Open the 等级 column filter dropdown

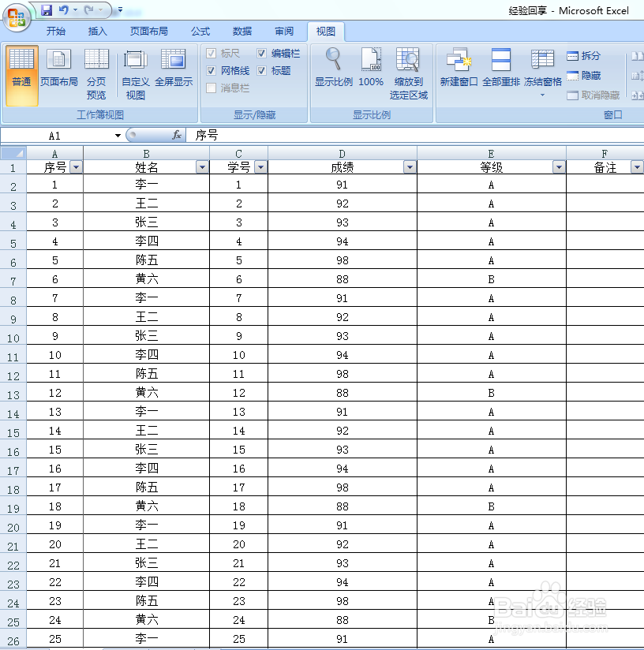pos(559,167)
